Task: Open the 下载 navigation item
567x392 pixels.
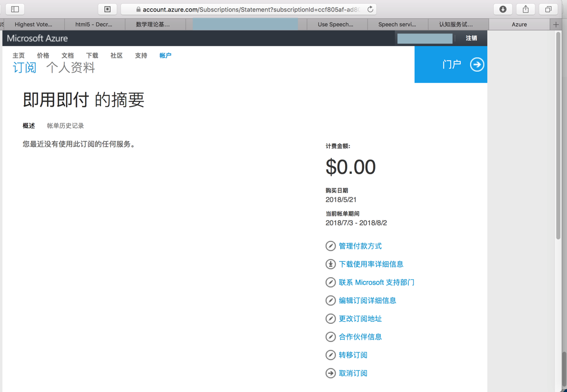Action: click(x=92, y=56)
